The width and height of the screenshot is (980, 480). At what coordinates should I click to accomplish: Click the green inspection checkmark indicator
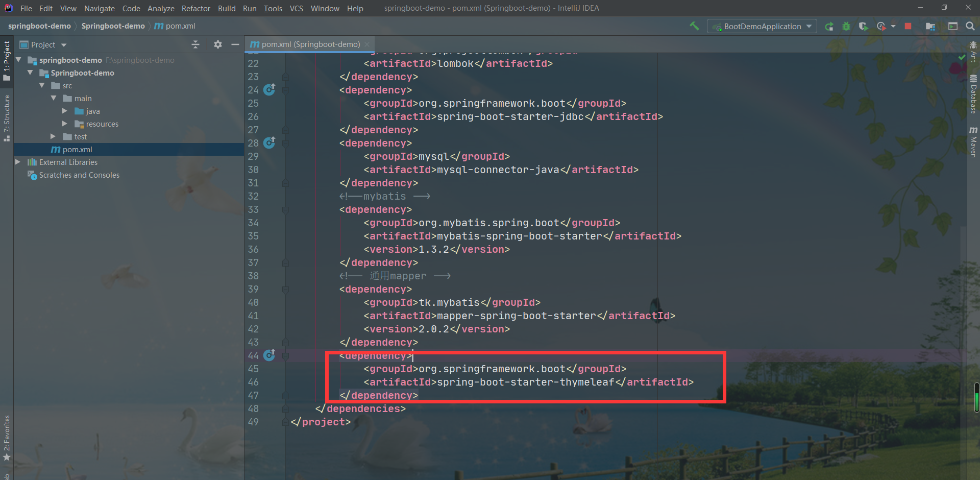962,58
